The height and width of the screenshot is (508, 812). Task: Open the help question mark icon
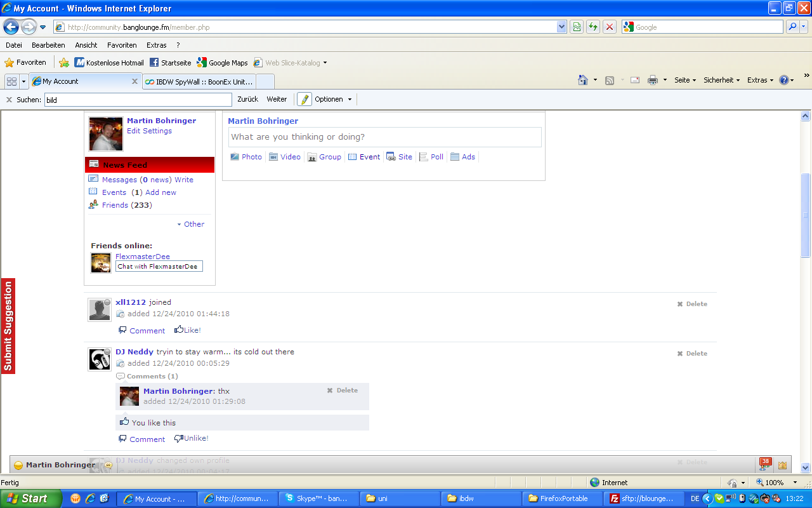point(784,80)
